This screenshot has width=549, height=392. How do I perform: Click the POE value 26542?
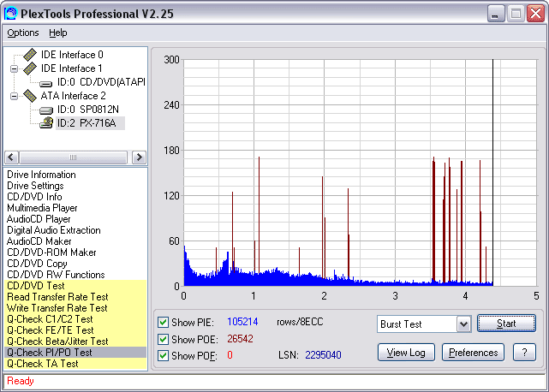[240, 339]
